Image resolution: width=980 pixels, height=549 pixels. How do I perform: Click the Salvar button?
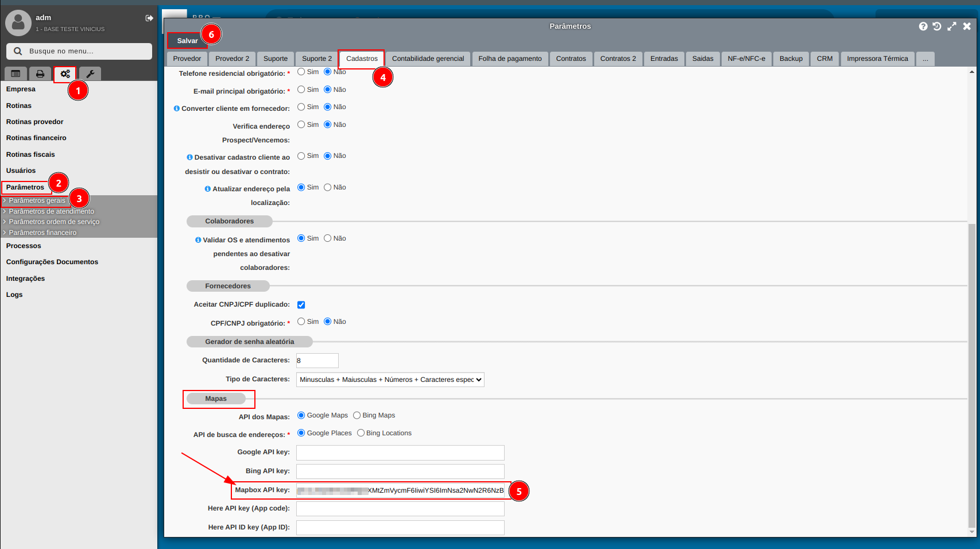click(x=187, y=41)
